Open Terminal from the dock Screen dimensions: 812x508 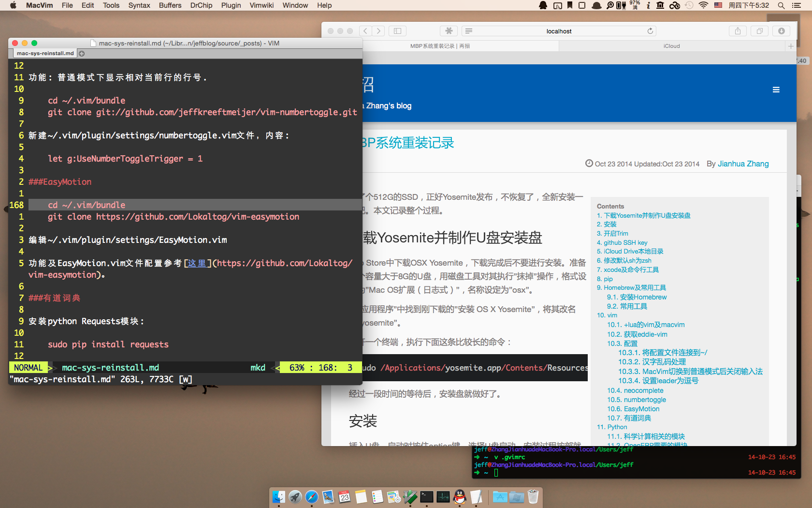427,497
